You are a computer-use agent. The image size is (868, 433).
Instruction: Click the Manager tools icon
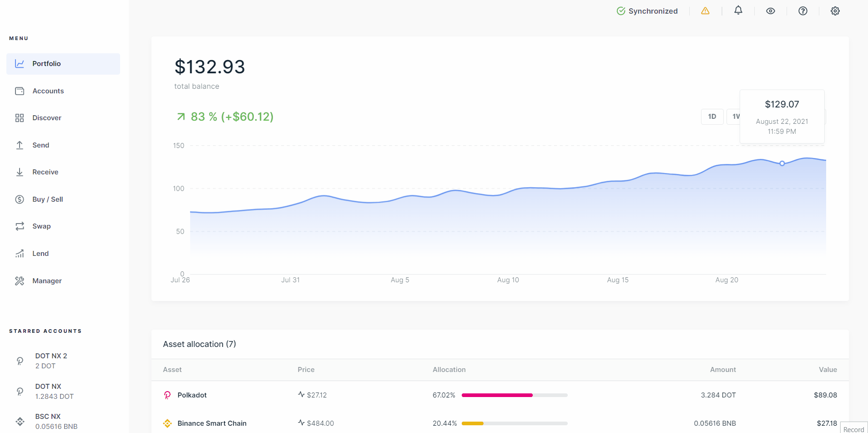click(20, 281)
